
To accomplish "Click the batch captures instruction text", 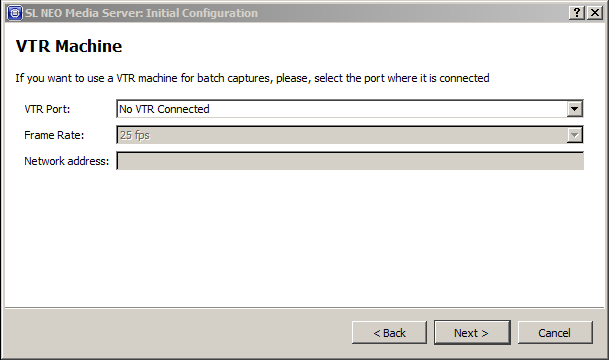I will pyautogui.click(x=252, y=78).
